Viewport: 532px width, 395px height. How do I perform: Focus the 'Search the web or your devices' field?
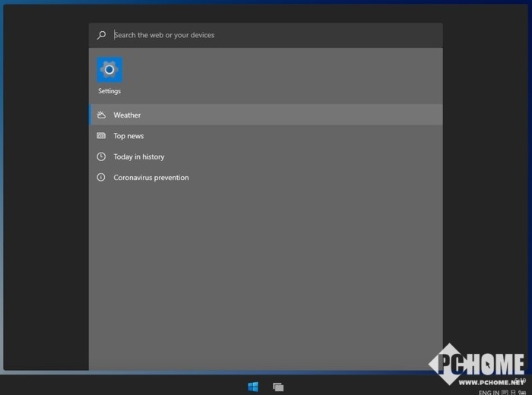(266, 35)
